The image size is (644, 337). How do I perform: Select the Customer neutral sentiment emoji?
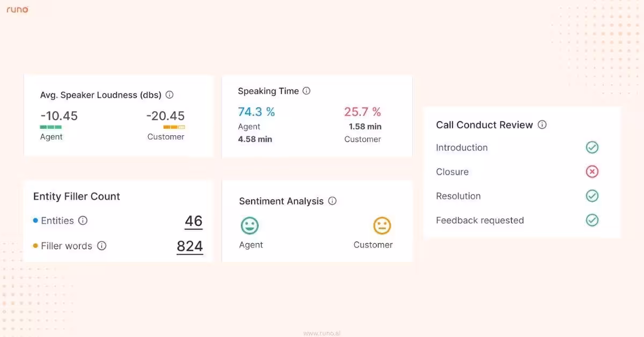pos(381,225)
